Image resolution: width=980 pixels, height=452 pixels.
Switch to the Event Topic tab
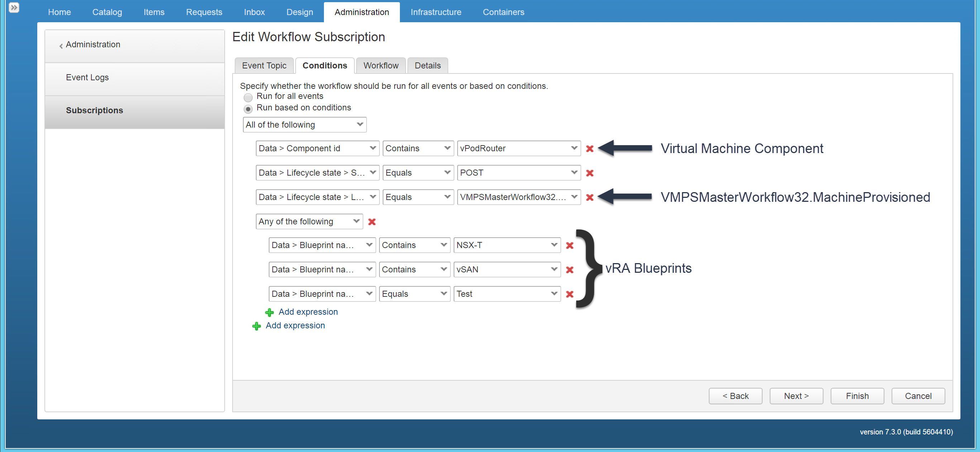pyautogui.click(x=264, y=65)
